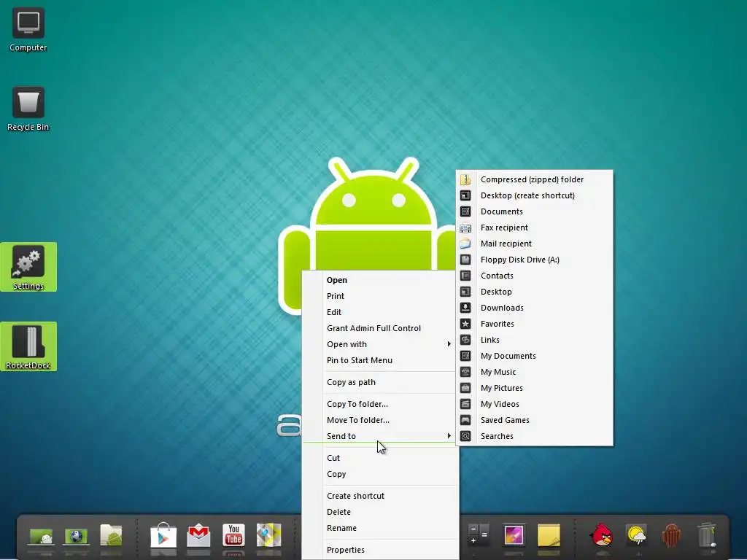Viewport: 747px width, 560px height.
Task: Choose Copy To folder... entry
Action: 380,404
